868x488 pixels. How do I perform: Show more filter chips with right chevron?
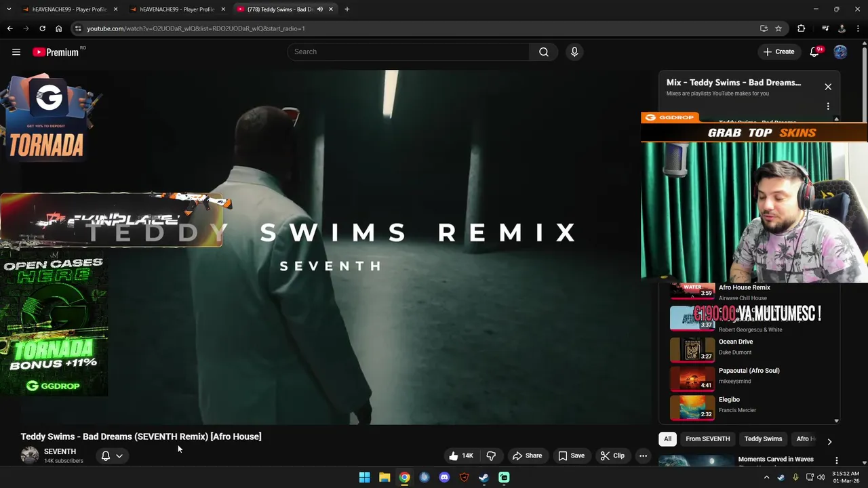(829, 441)
